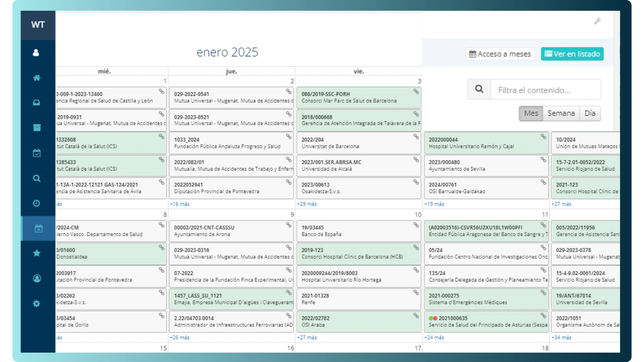Expand +16 más on January 2
The image size is (644, 362).
(179, 204)
